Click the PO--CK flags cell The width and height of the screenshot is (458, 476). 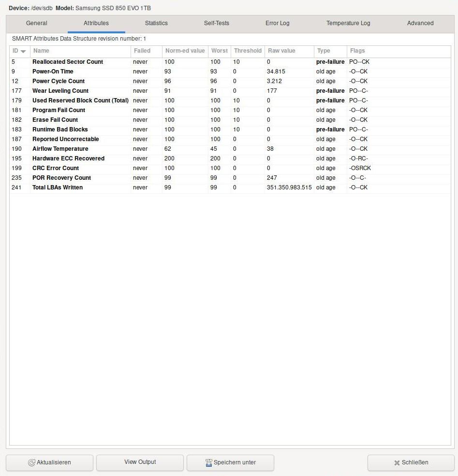[359, 62]
